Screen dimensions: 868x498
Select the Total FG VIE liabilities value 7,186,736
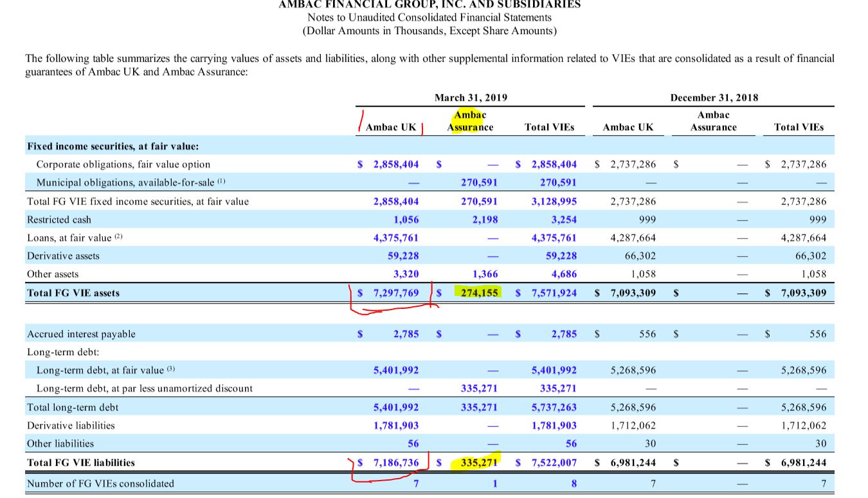(x=396, y=462)
